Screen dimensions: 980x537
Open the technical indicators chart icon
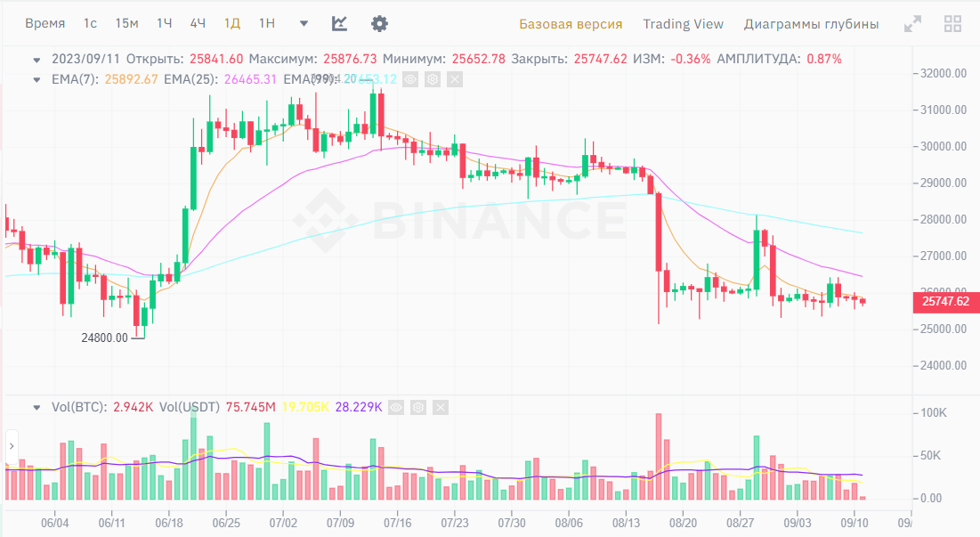pyautogui.click(x=339, y=24)
